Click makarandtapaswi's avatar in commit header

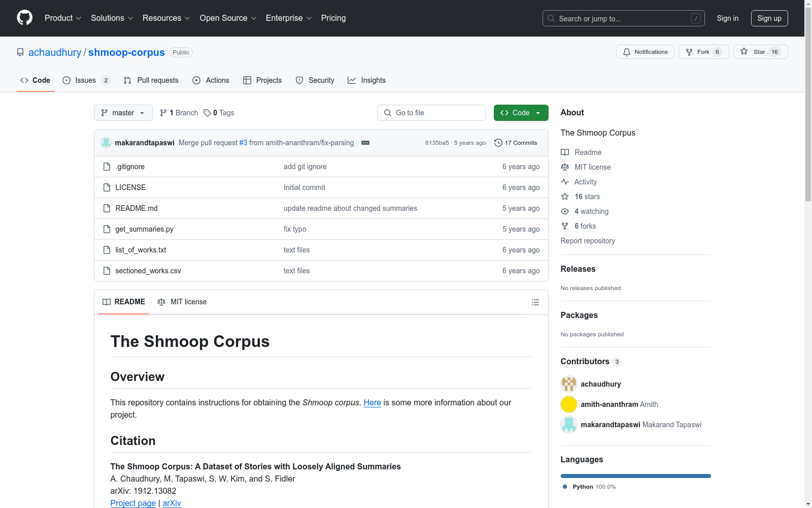(x=106, y=143)
